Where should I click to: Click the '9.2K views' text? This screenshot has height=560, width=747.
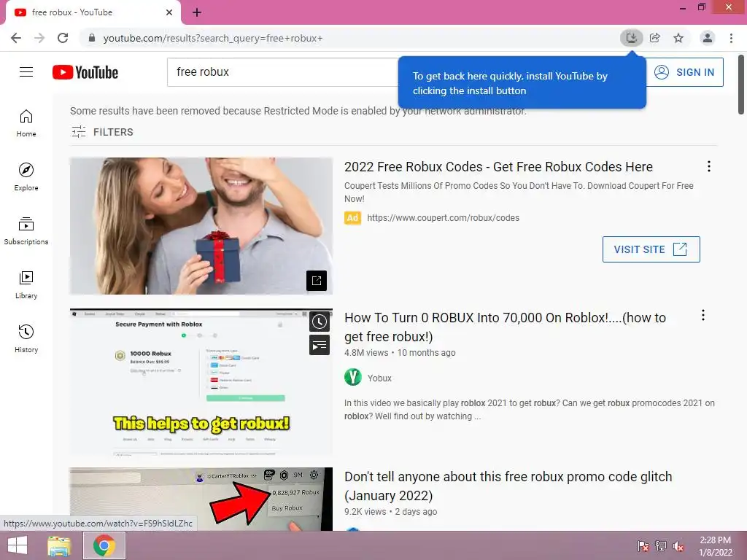click(x=365, y=512)
